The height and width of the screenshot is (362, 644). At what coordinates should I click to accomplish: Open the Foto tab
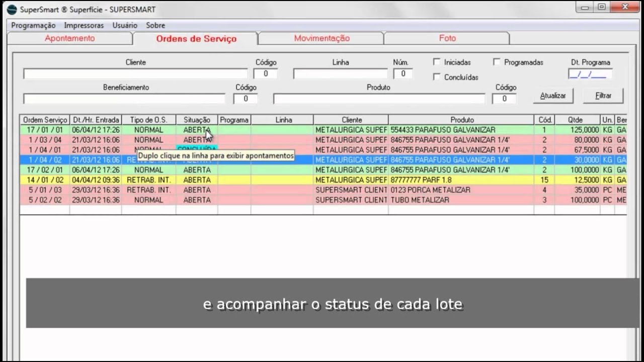447,38
